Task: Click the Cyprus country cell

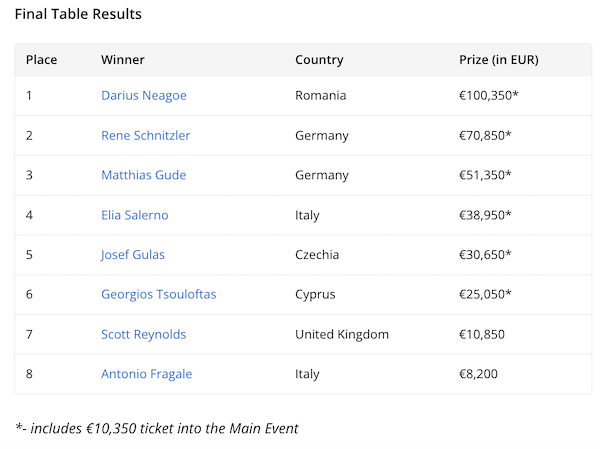Action: 316,294
